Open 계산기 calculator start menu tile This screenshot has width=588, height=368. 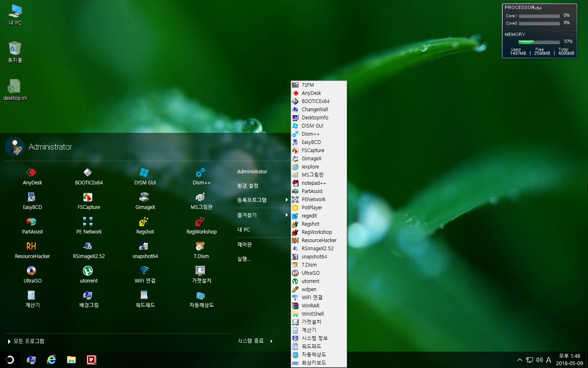point(32,299)
